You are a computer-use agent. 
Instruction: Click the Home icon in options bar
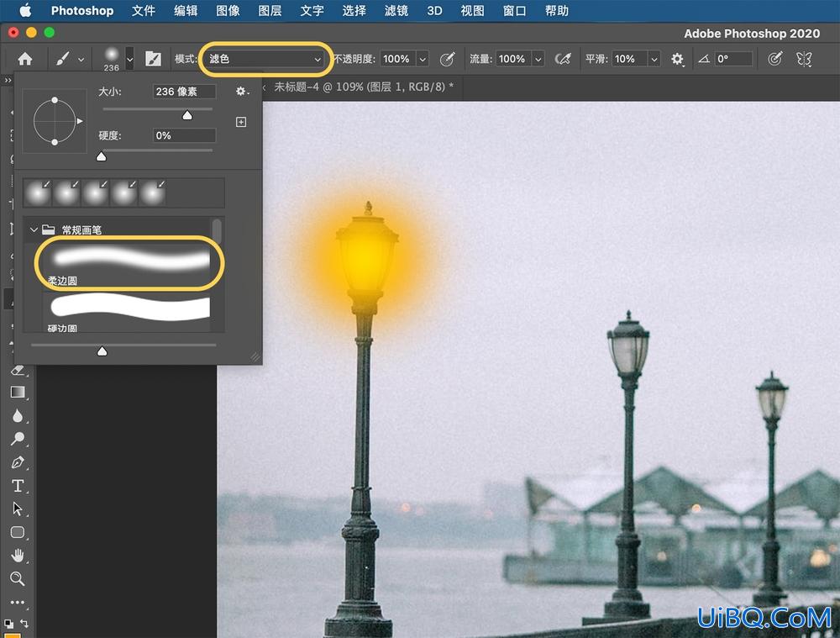click(x=25, y=59)
